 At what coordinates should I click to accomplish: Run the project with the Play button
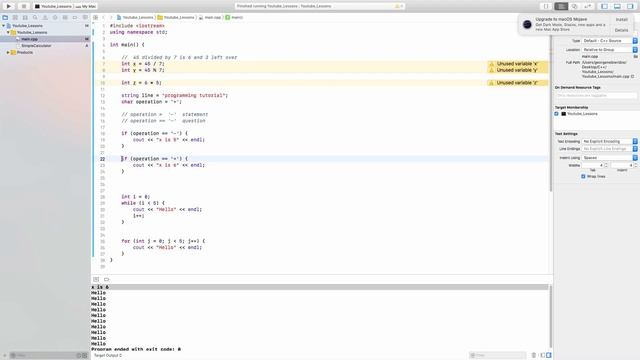pos(9,6)
